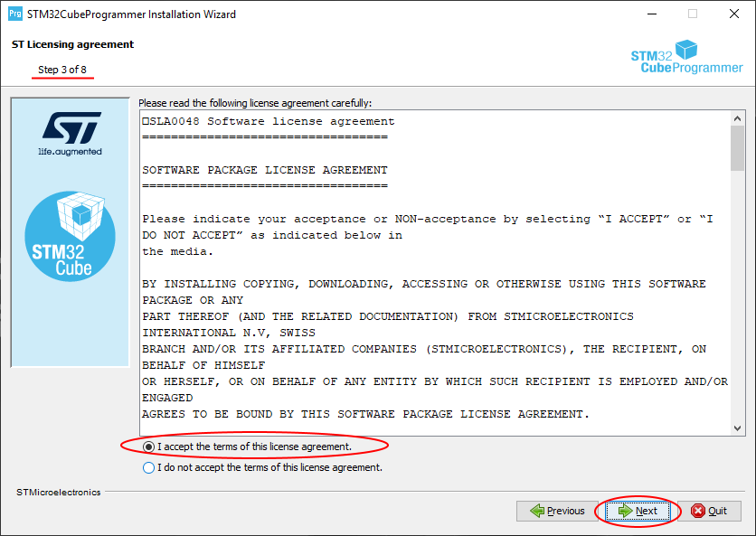Image resolution: width=756 pixels, height=536 pixels.
Task: Click the green right arrow on Next
Action: click(x=624, y=511)
